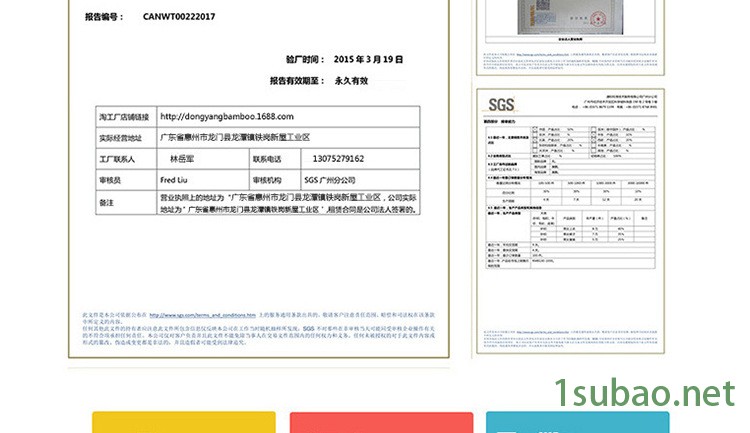Click the contact name 林岳军

click(x=183, y=159)
